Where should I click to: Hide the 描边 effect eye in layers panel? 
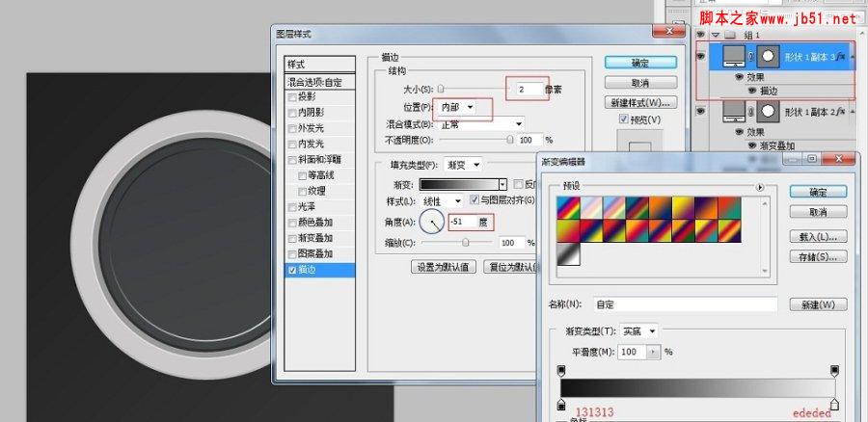point(752,91)
